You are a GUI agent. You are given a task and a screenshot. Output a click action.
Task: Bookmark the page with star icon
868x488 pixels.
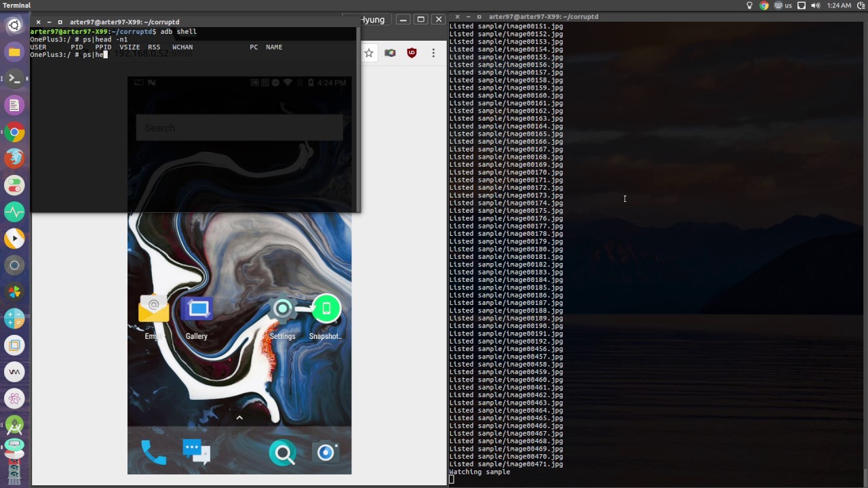pos(369,53)
